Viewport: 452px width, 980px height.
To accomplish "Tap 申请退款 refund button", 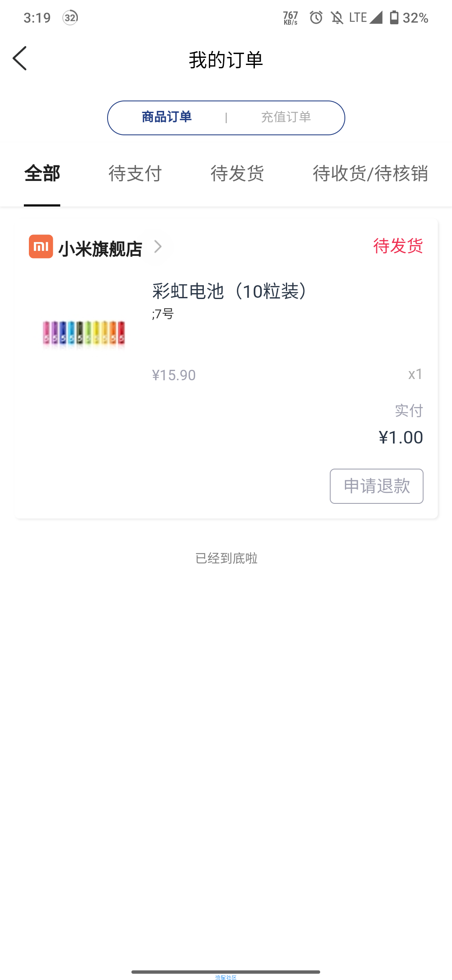I will [377, 486].
